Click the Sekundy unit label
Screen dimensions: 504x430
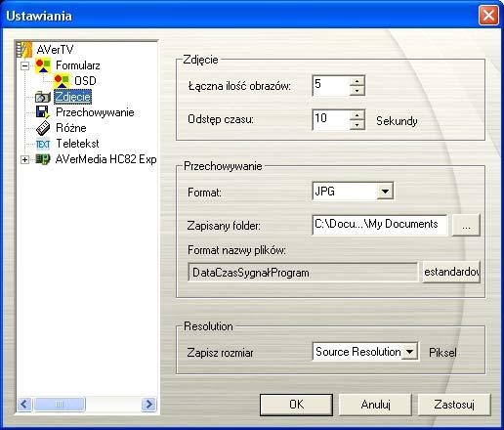397,121
